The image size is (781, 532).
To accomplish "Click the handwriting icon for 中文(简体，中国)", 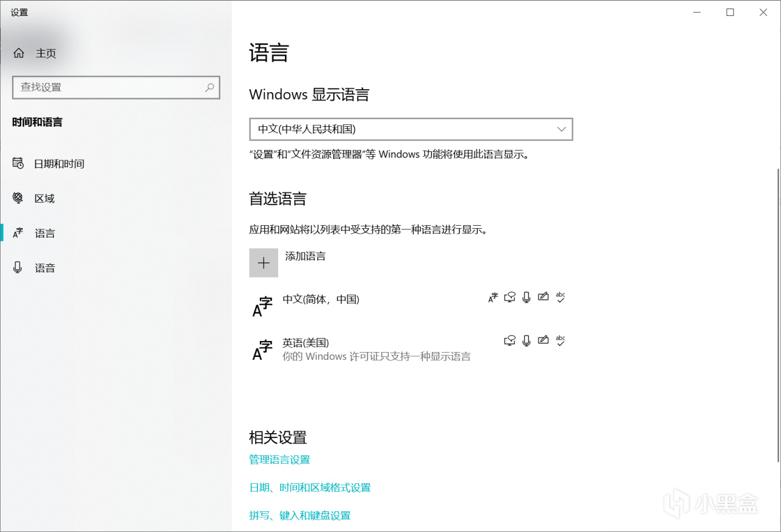I will pyautogui.click(x=544, y=297).
